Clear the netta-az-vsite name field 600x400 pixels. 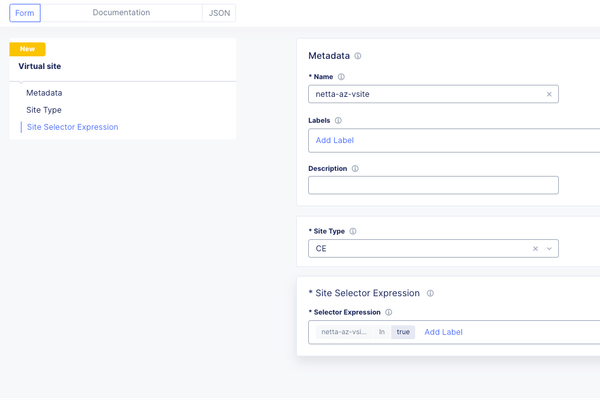click(549, 95)
